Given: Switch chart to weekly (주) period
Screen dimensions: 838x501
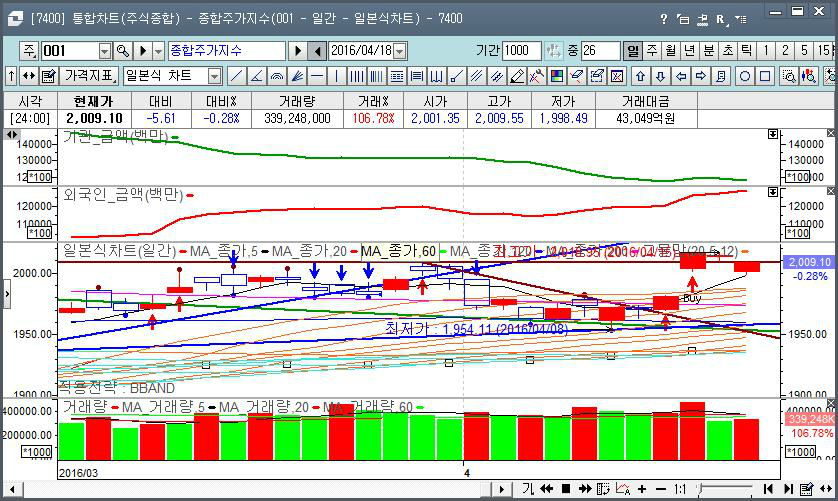Looking at the screenshot, I should 652,51.
